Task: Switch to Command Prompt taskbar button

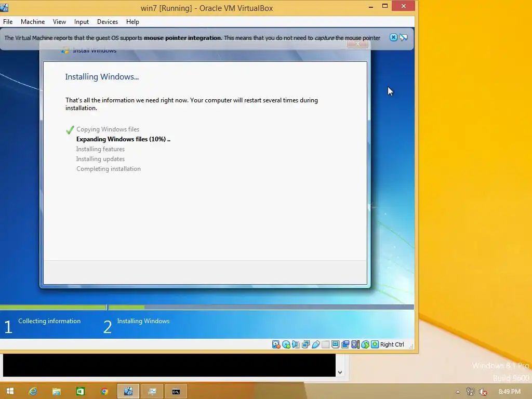Action: (x=176, y=391)
